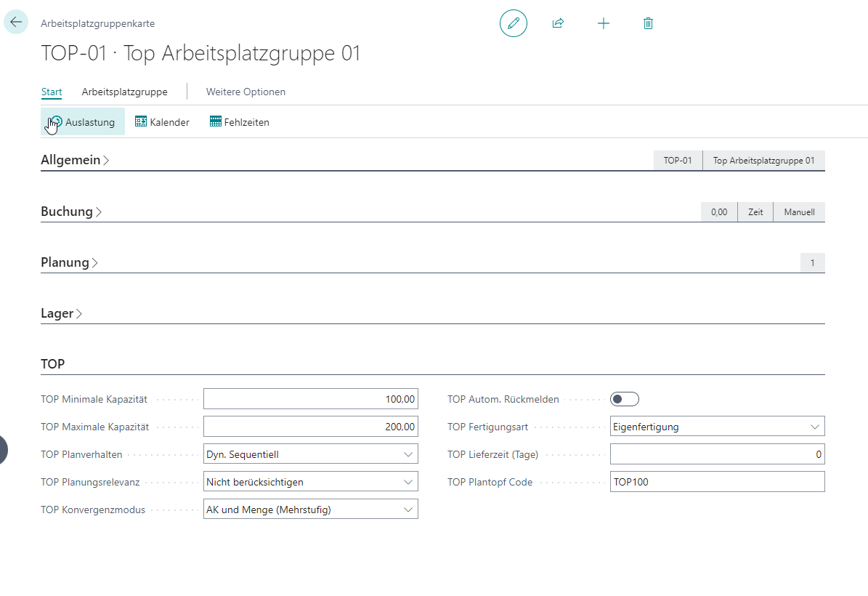This screenshot has width=868, height=596.
Task: Click the plus icon to create new
Action: pyautogui.click(x=604, y=23)
